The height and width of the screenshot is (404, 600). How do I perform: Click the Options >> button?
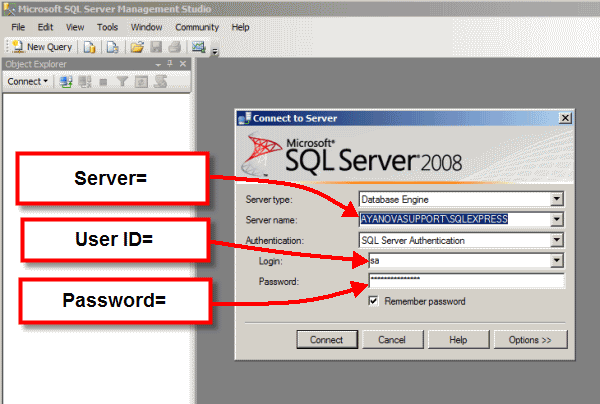pos(530,340)
